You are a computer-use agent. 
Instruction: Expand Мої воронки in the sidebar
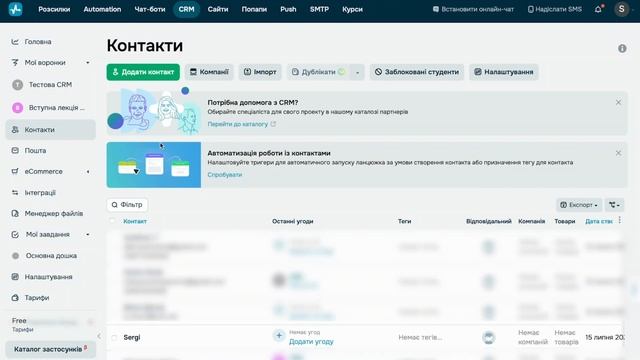click(x=88, y=63)
